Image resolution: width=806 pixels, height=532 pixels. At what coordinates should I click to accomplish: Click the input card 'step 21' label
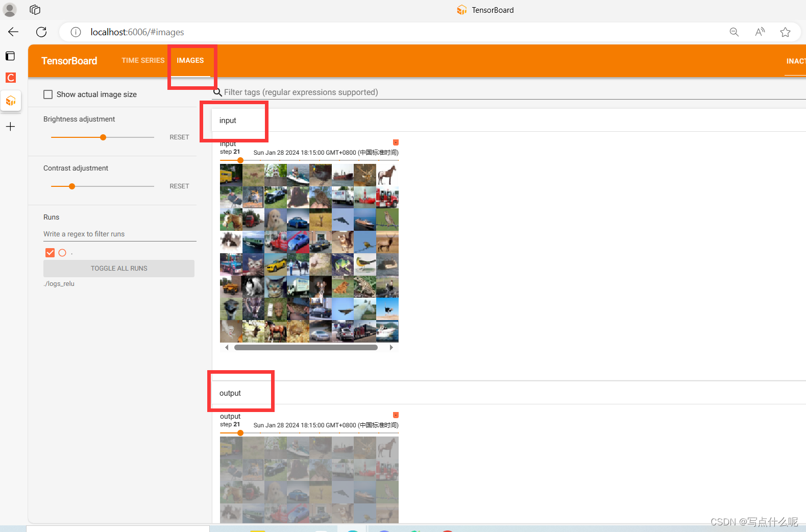tap(230, 152)
